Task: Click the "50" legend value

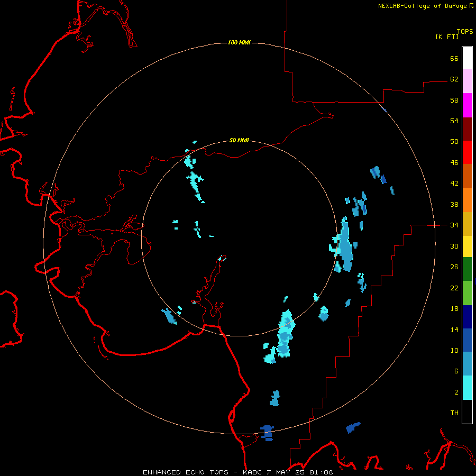Action: point(454,141)
